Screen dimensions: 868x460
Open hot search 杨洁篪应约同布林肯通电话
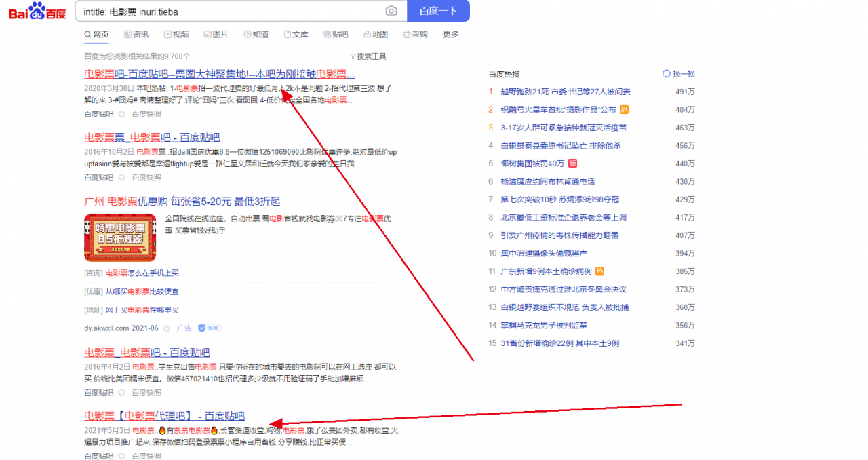coord(548,182)
